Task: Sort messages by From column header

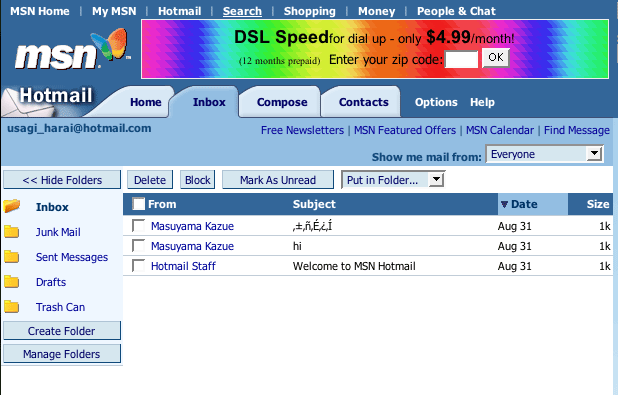Action: 162,204
